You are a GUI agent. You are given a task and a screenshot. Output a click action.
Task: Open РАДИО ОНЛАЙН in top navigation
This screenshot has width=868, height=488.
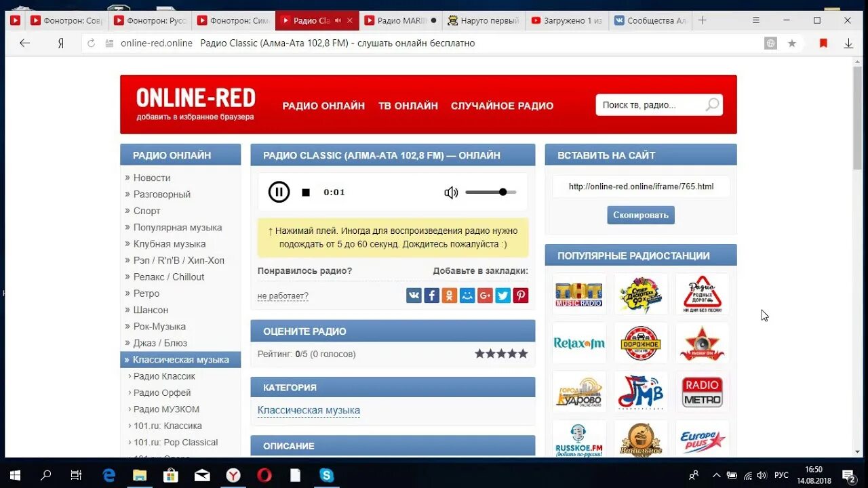[323, 106]
